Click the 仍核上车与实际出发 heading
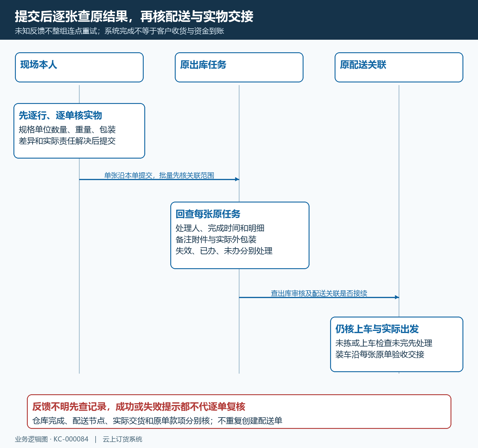 tap(377, 329)
